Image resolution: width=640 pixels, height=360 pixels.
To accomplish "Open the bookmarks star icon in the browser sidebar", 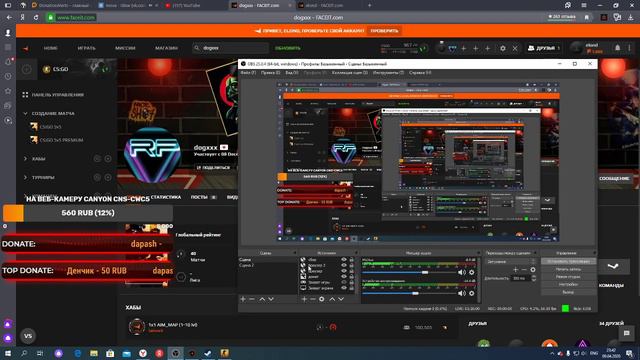I will tap(8, 91).
